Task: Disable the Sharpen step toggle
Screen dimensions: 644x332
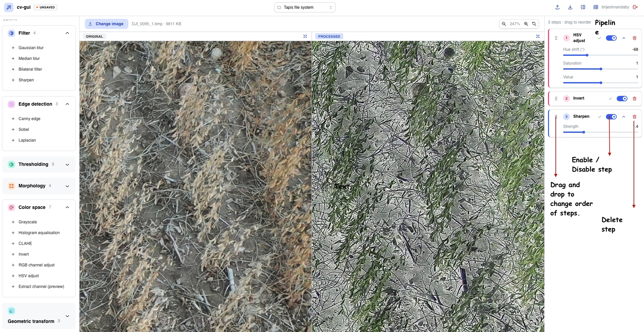Action: (611, 117)
